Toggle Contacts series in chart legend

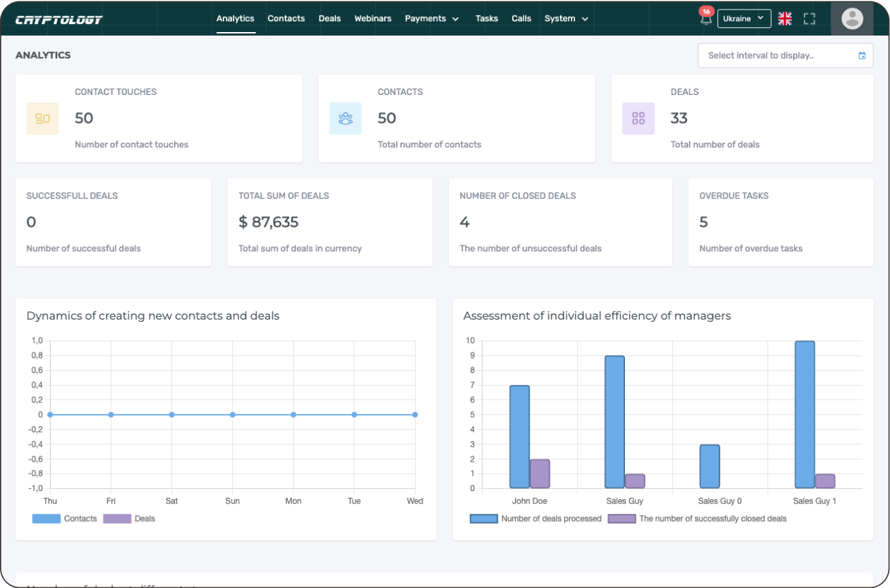point(46,519)
